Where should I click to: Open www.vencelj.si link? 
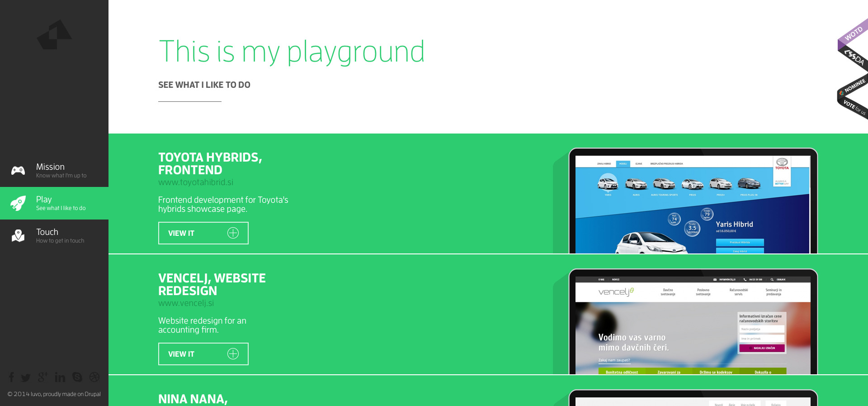point(186,303)
